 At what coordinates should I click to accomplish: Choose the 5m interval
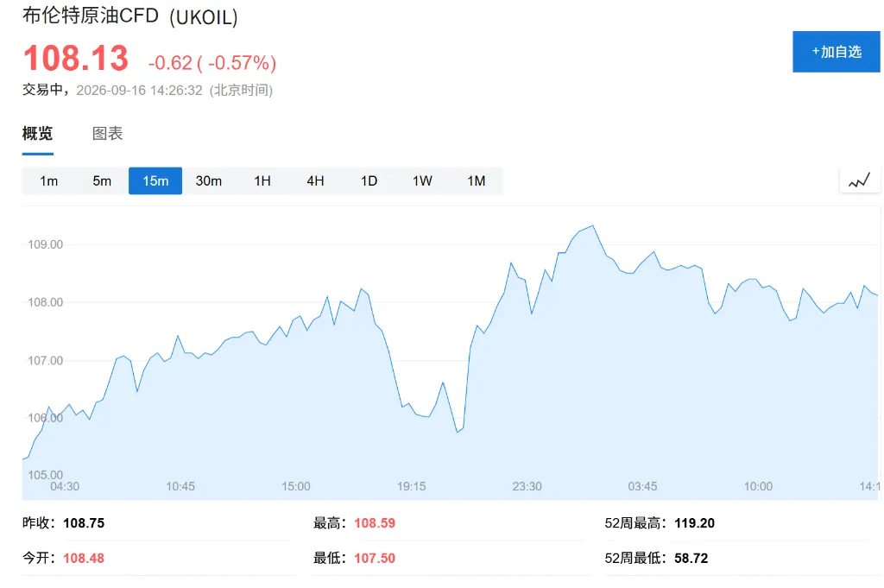pyautogui.click(x=102, y=181)
